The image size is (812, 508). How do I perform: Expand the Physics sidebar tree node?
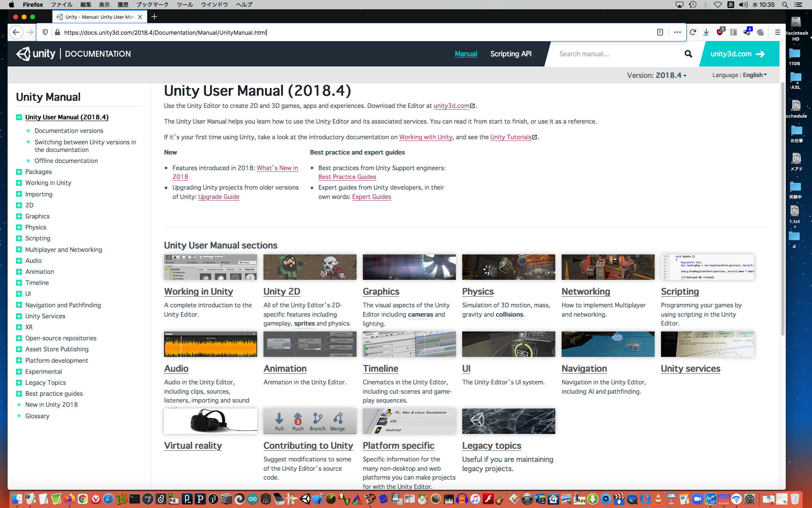(19, 227)
